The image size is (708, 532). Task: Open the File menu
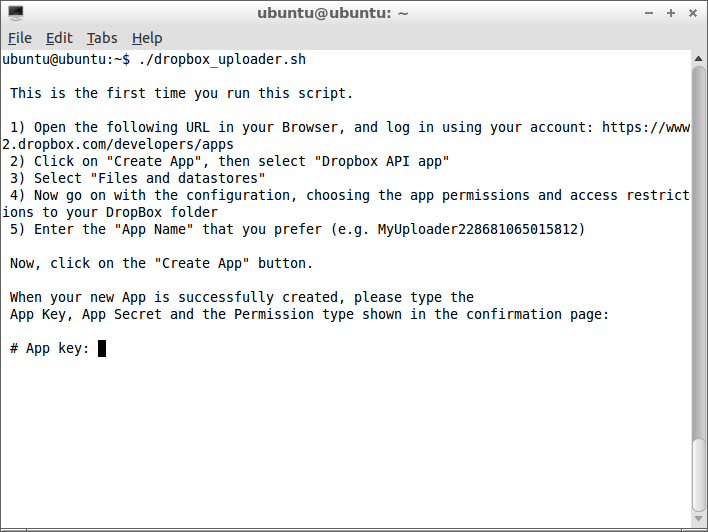(x=20, y=38)
